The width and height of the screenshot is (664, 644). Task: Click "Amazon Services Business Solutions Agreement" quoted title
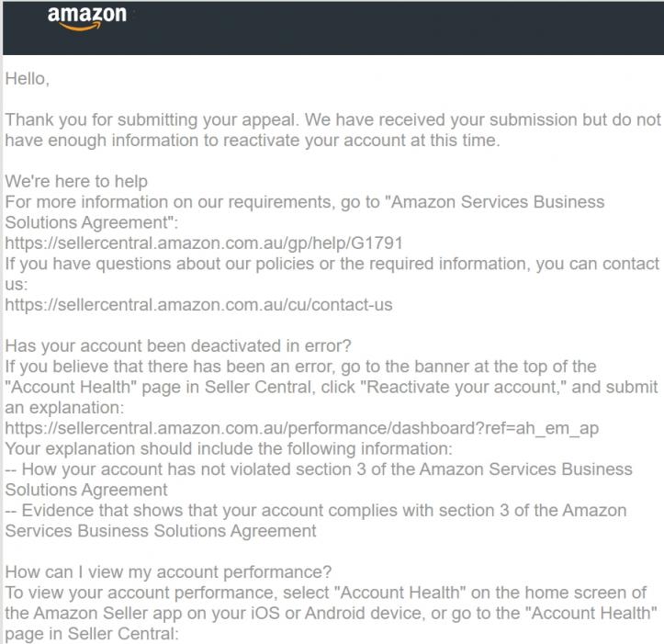click(x=305, y=212)
